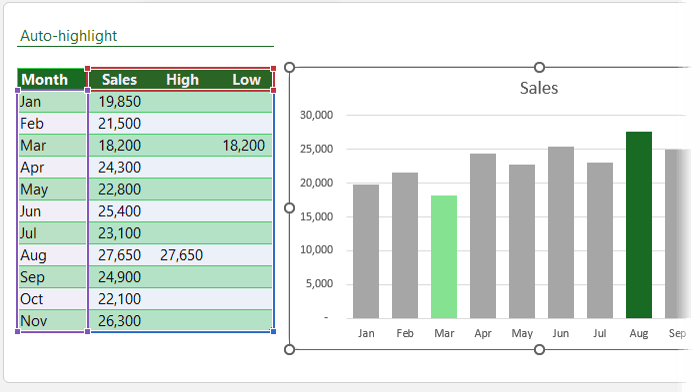This screenshot has height=392, width=700.
Task: Click the dark green Aug bar
Action: pyautogui.click(x=639, y=225)
